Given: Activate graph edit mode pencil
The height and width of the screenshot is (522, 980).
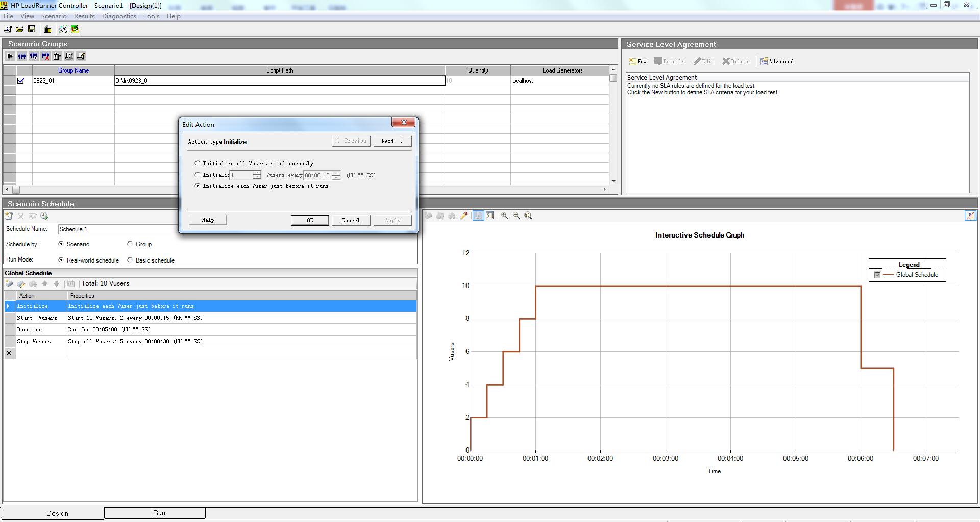Looking at the screenshot, I should [463, 216].
